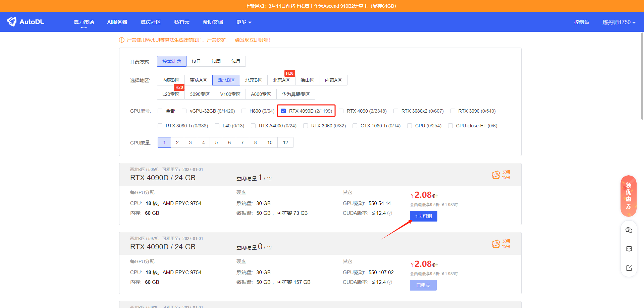Screen dimensions: 644x308
Task: Click the orange announcement banner at top
Action: coord(322,6)
